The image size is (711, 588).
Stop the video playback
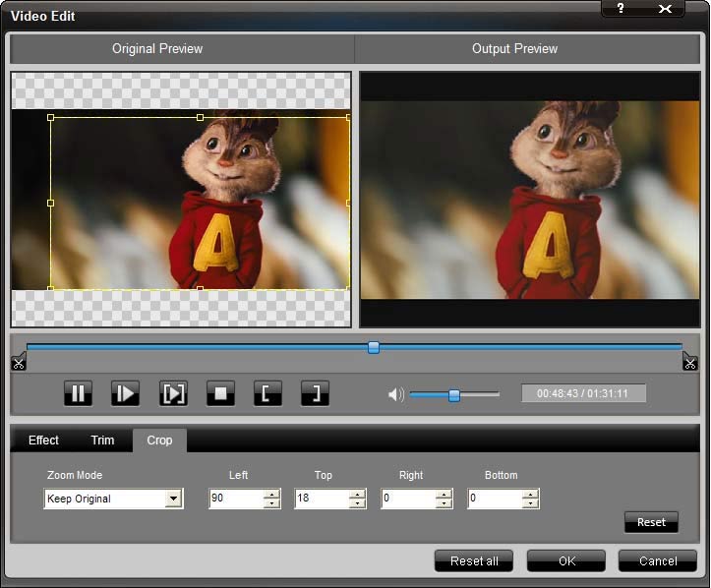[x=220, y=394]
